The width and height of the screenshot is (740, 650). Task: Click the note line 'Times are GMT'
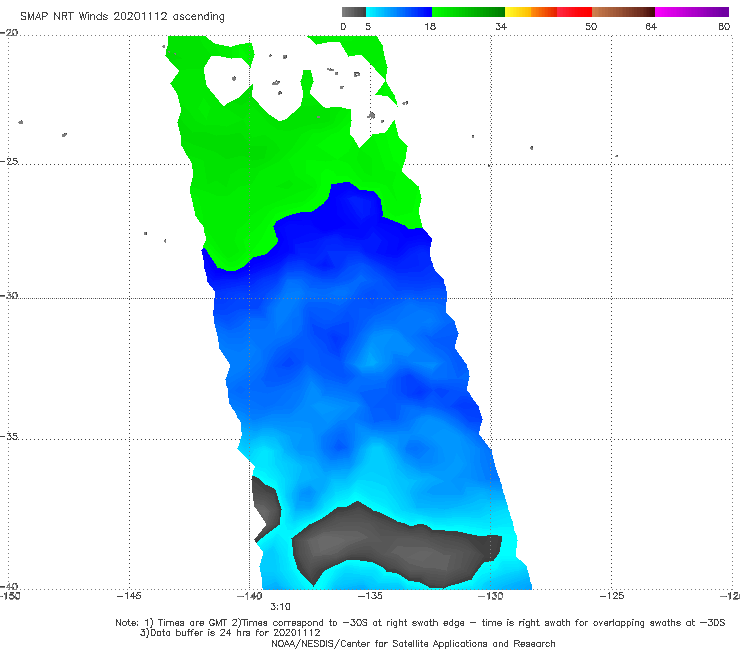[193, 623]
